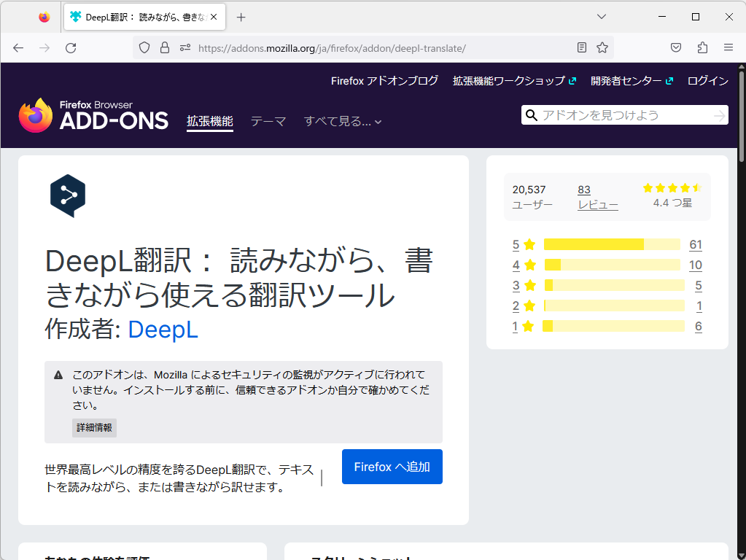Click the back navigation arrow
The height and width of the screenshot is (560, 746).
coord(18,47)
